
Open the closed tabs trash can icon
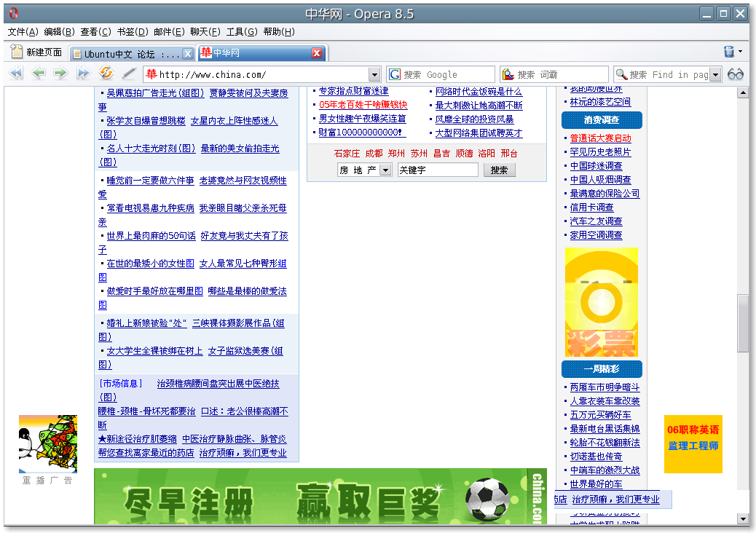(729, 52)
